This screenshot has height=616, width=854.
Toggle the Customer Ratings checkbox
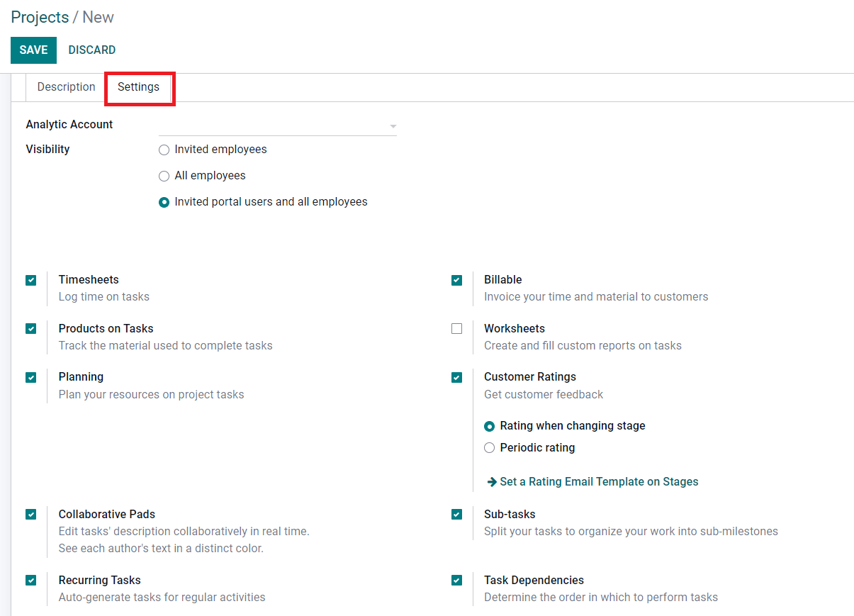456,377
